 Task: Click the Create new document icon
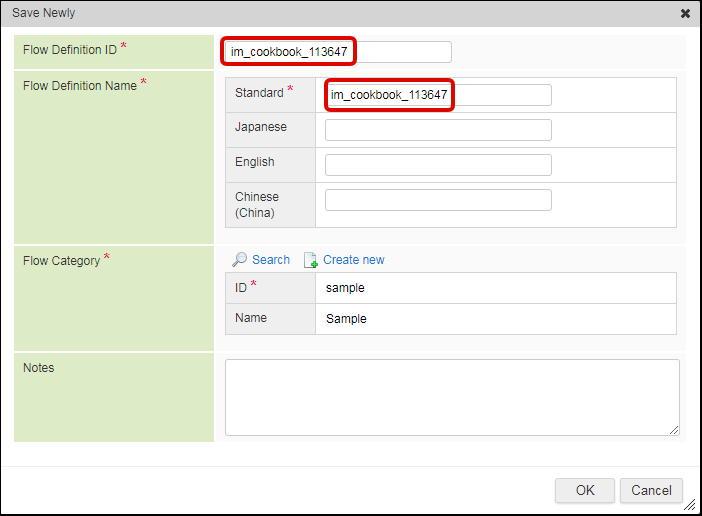point(310,259)
